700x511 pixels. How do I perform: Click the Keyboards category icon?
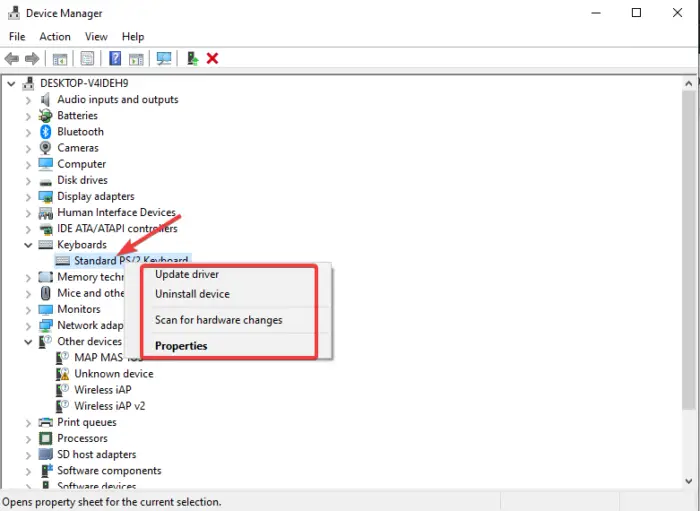click(46, 245)
